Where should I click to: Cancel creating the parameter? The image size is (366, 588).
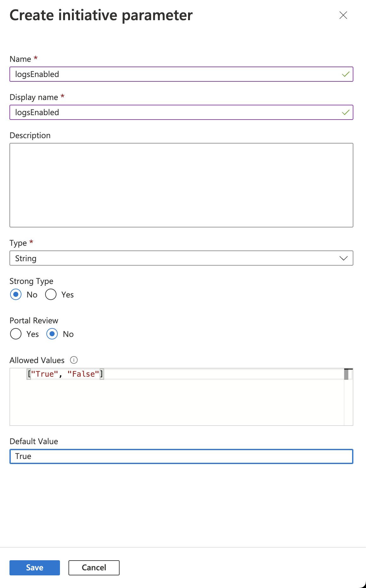tap(94, 567)
